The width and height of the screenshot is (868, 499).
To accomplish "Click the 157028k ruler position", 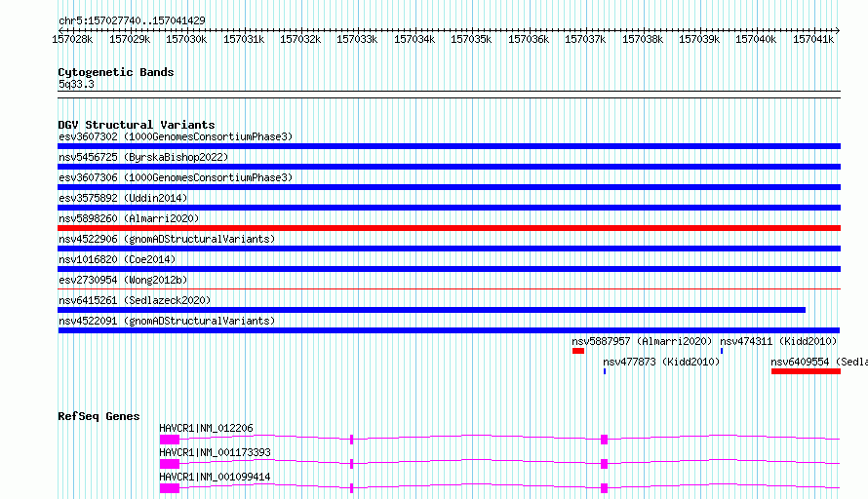I will (x=72, y=39).
